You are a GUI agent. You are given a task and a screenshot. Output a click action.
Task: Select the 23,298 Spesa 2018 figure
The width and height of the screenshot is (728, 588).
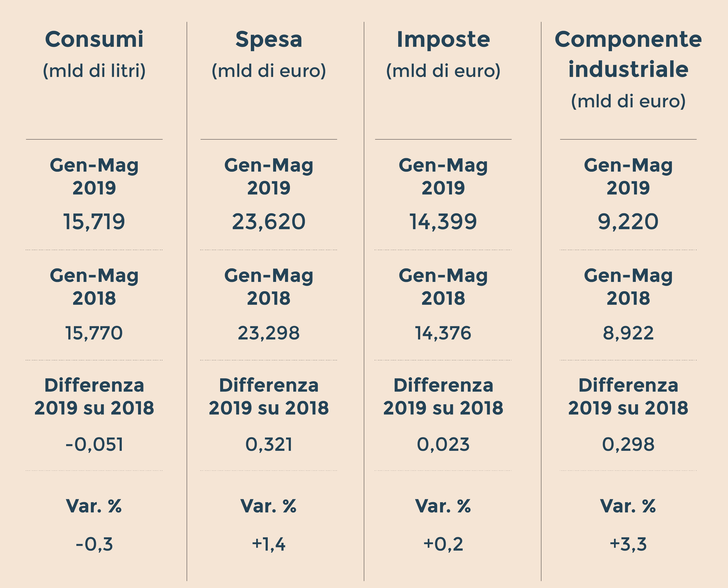[x=269, y=333]
